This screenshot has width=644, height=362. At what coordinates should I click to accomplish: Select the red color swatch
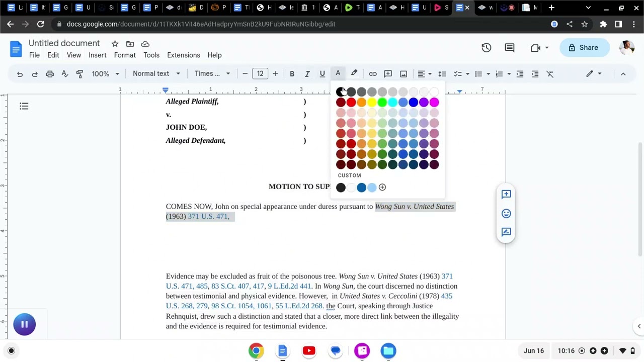[351, 103]
